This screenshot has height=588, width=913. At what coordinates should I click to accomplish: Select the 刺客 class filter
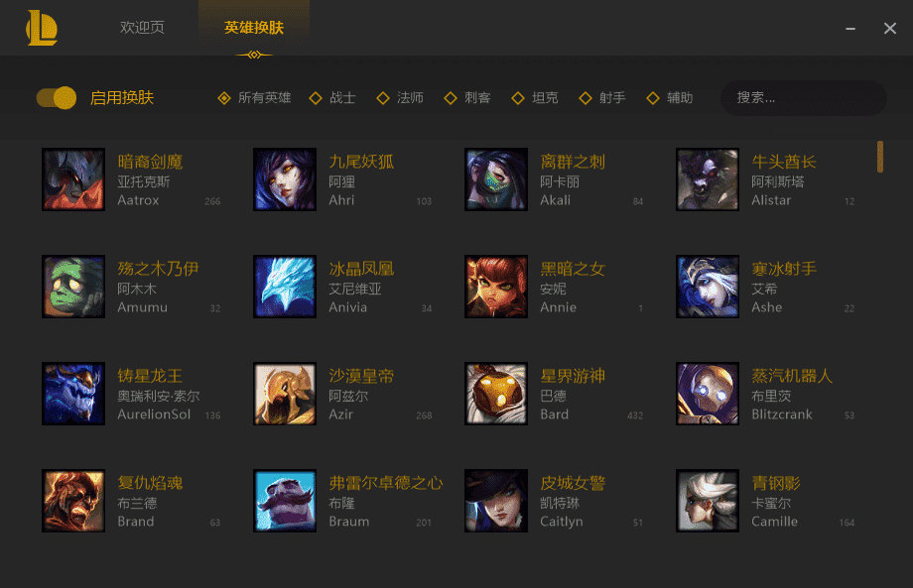pyautogui.click(x=467, y=98)
